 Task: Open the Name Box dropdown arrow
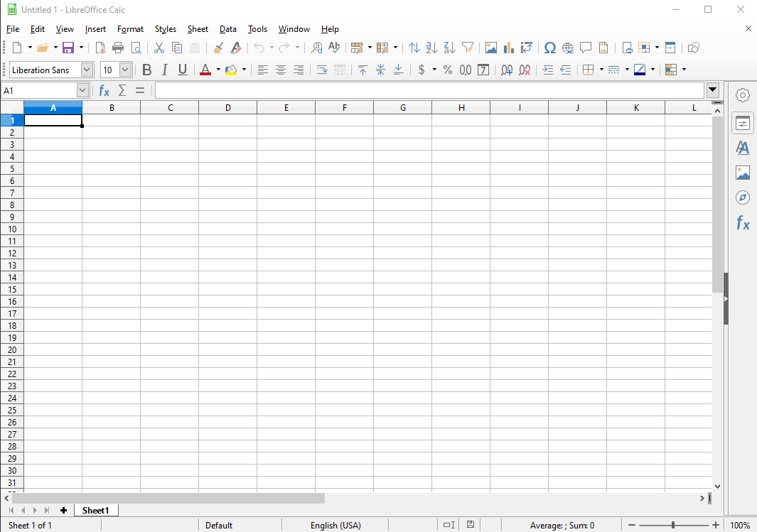pyautogui.click(x=82, y=90)
